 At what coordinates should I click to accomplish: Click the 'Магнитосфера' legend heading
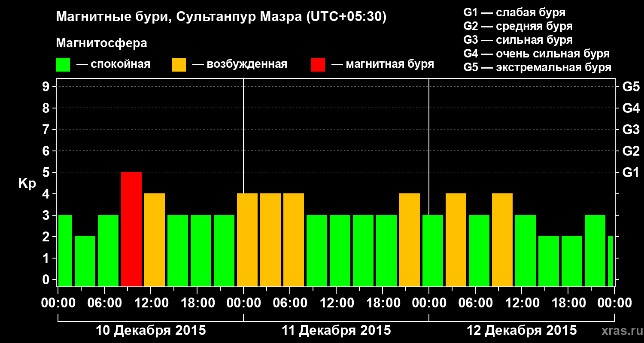[102, 43]
